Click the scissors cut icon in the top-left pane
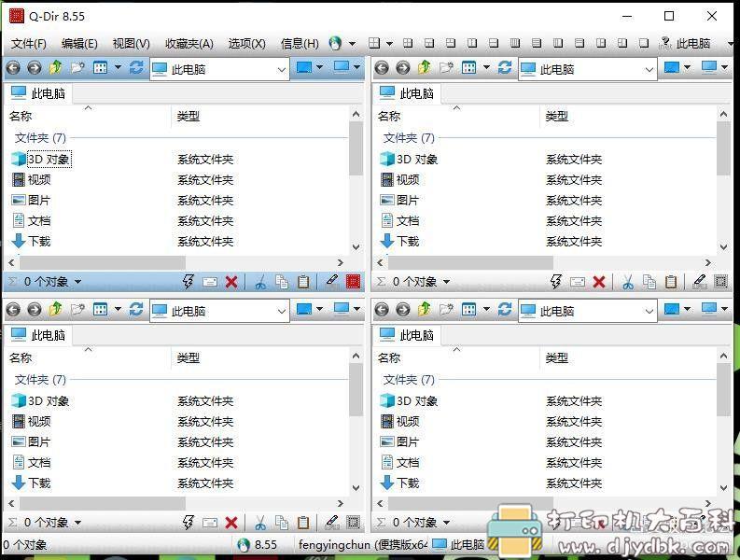Viewport: 740px width, 560px height. 260,283
